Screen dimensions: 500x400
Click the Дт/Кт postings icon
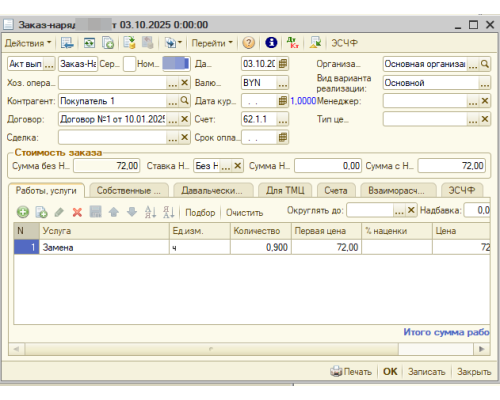pos(293,43)
